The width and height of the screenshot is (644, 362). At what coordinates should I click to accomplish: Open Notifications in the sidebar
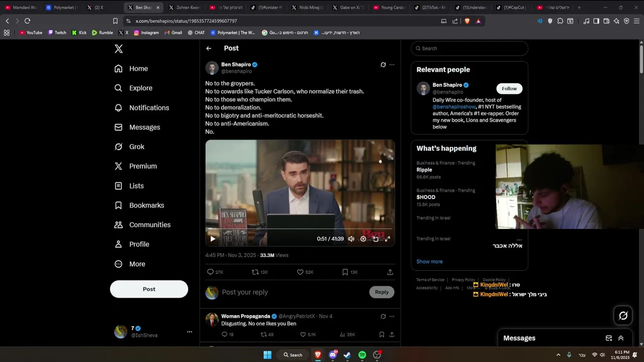(x=142, y=108)
